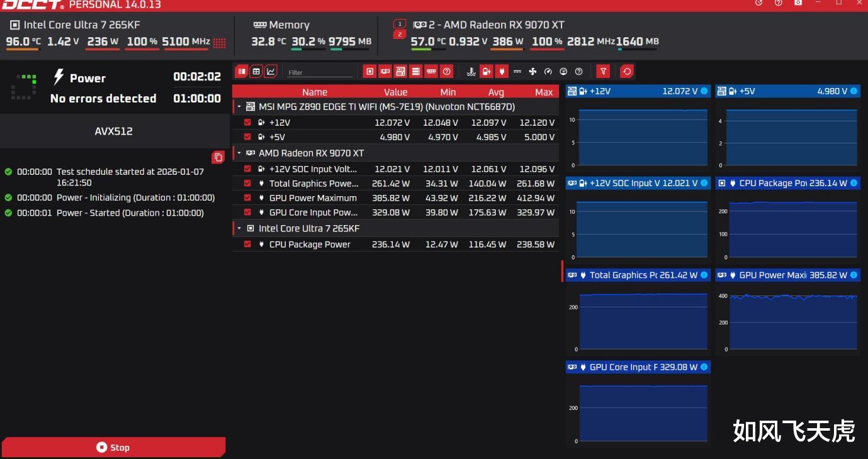Click the Intel Core Ultra 7 265KF header label

[82, 25]
